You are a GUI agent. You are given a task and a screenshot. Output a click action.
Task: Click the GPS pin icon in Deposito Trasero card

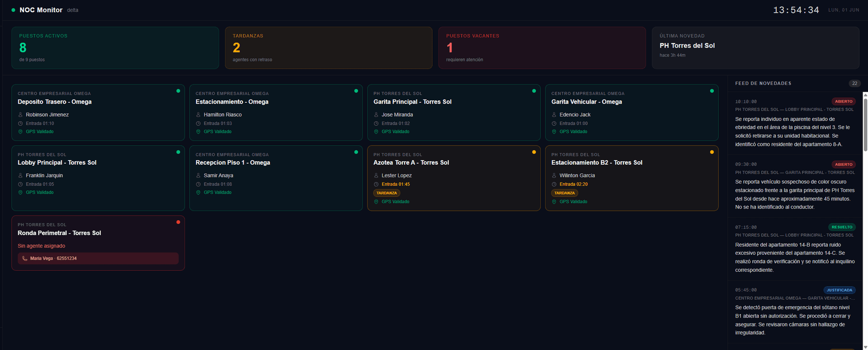(20, 132)
